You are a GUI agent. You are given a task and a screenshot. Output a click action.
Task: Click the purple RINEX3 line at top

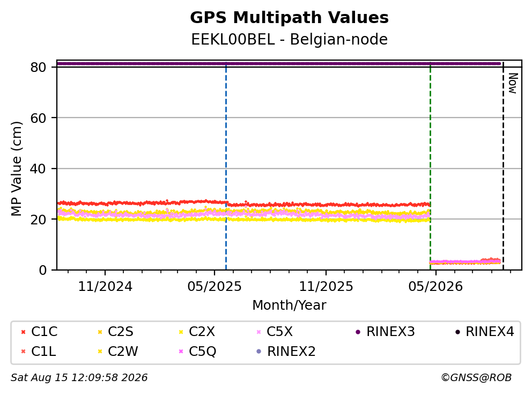click(279, 63)
